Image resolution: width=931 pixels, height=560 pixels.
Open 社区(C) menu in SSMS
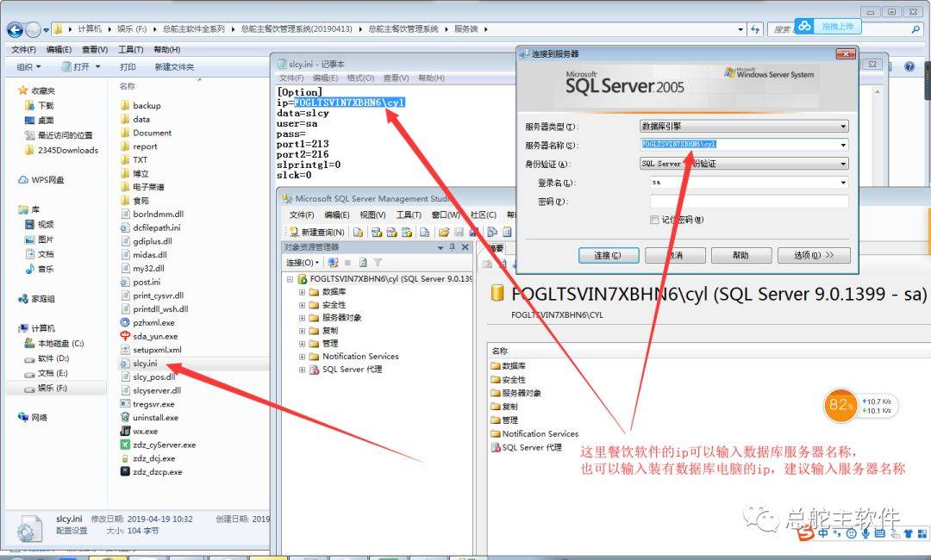[x=484, y=215]
